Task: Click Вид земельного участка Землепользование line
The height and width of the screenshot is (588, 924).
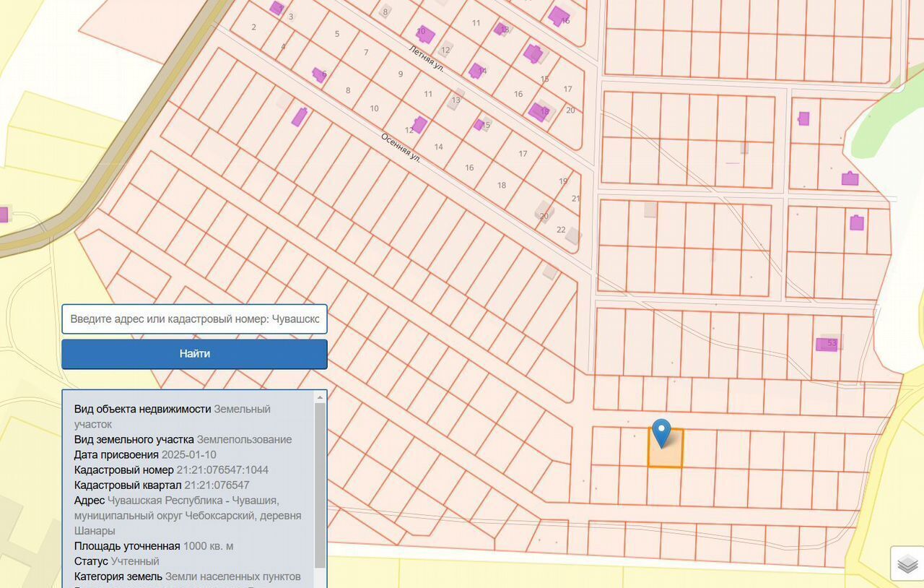Action: (x=183, y=439)
